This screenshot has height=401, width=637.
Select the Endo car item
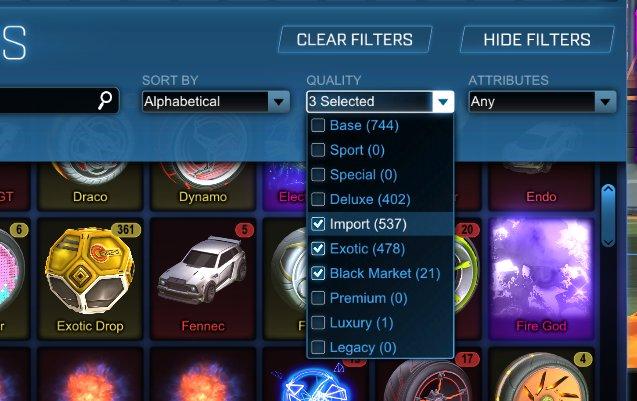coord(541,186)
